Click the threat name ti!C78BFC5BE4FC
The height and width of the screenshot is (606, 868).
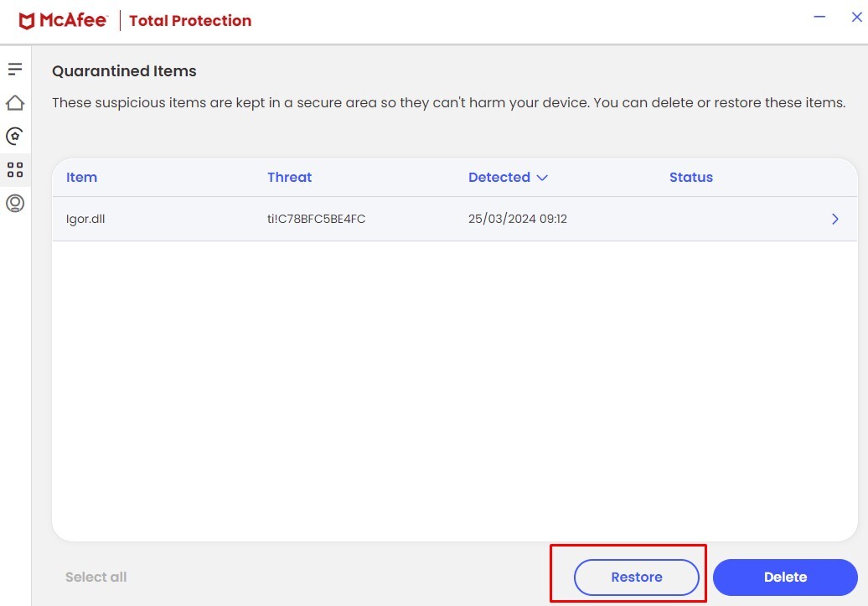pos(316,219)
